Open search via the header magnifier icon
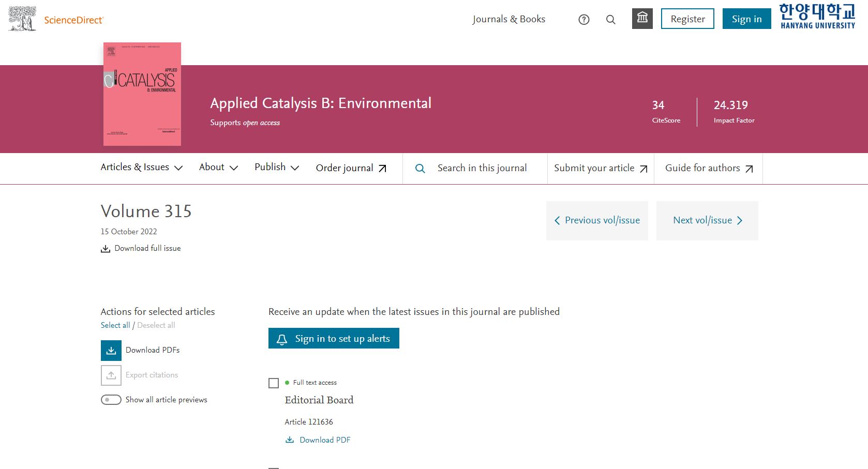This screenshot has height=469, width=868. 610,20
